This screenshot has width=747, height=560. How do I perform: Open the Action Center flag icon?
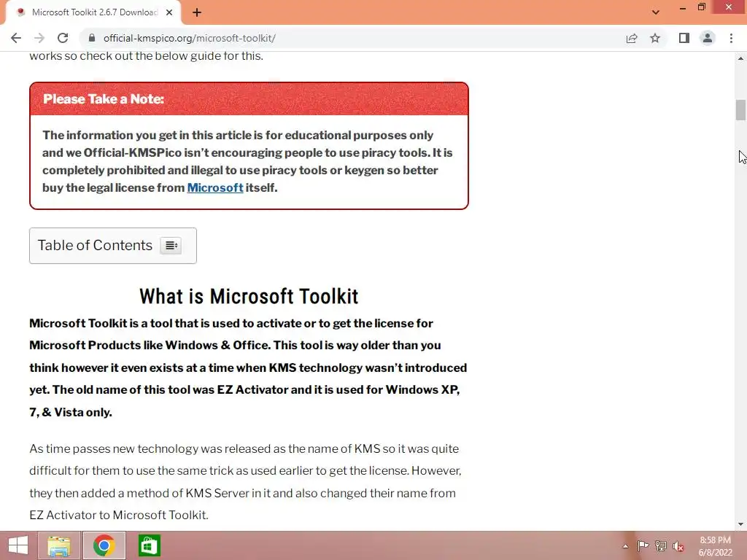pyautogui.click(x=643, y=545)
